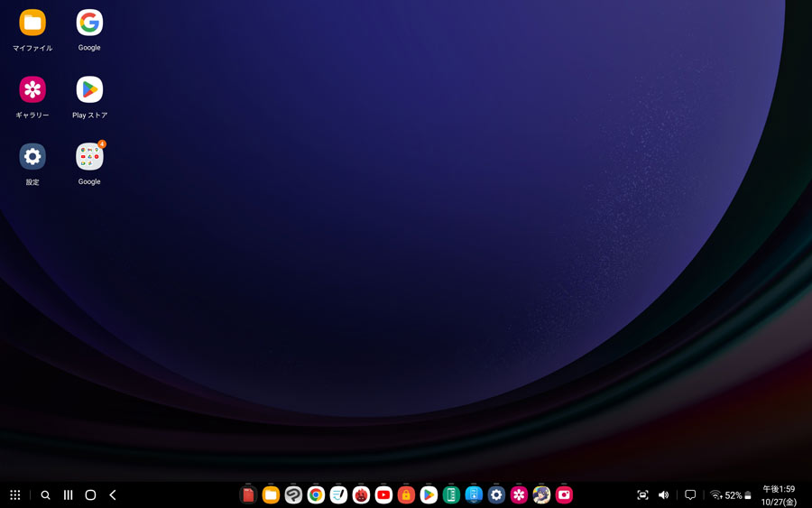Launch Chrome from the taskbar
This screenshot has height=508, width=812.
point(316,495)
